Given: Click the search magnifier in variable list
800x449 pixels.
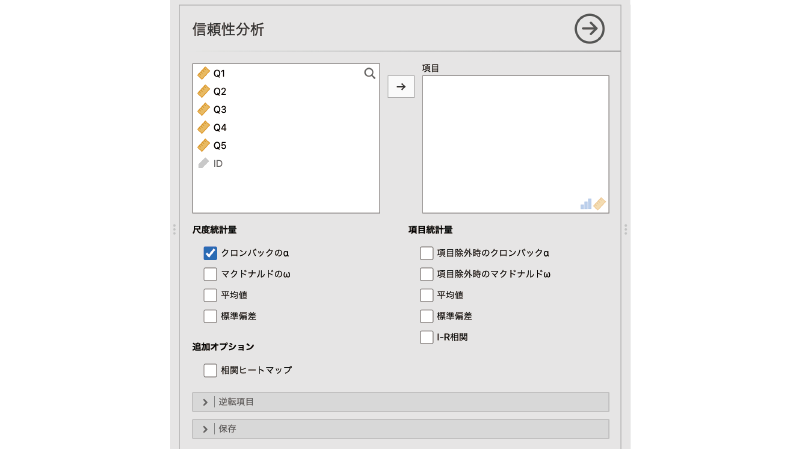Looking at the screenshot, I should pos(369,73).
